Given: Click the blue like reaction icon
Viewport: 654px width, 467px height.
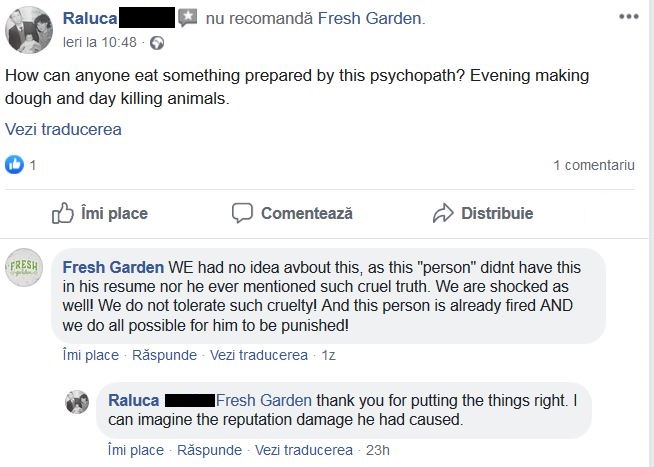Looking at the screenshot, I should (15, 165).
